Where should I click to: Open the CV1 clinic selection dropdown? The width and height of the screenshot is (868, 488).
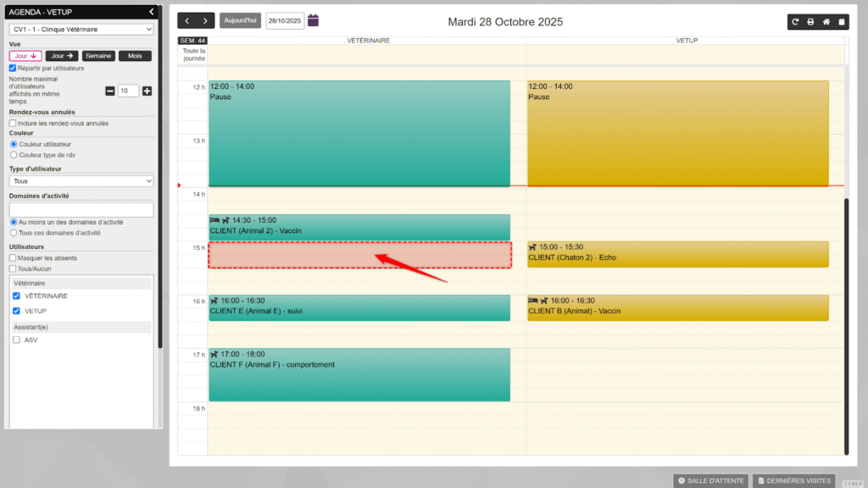pyautogui.click(x=81, y=30)
